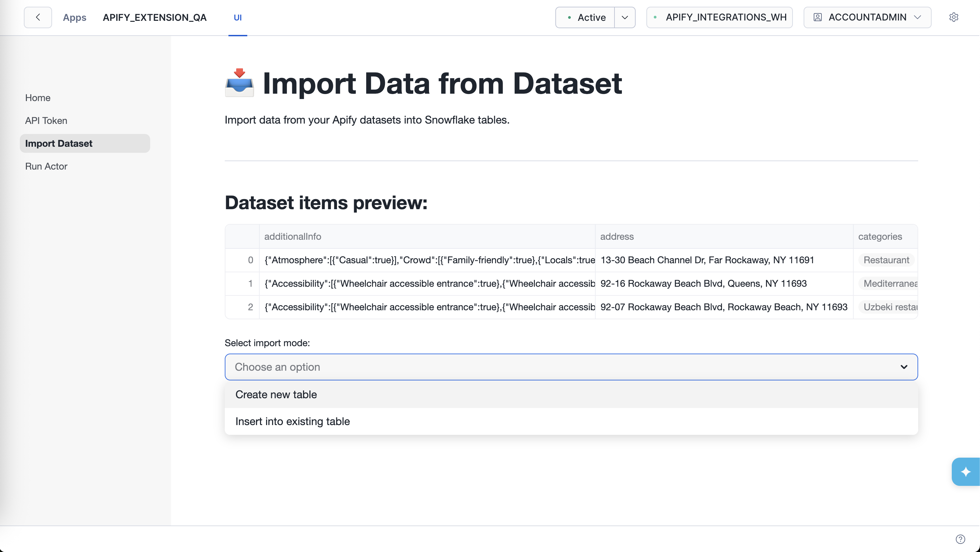The image size is (980, 552).
Task: Select 'Create new table' from the options
Action: [x=276, y=395]
